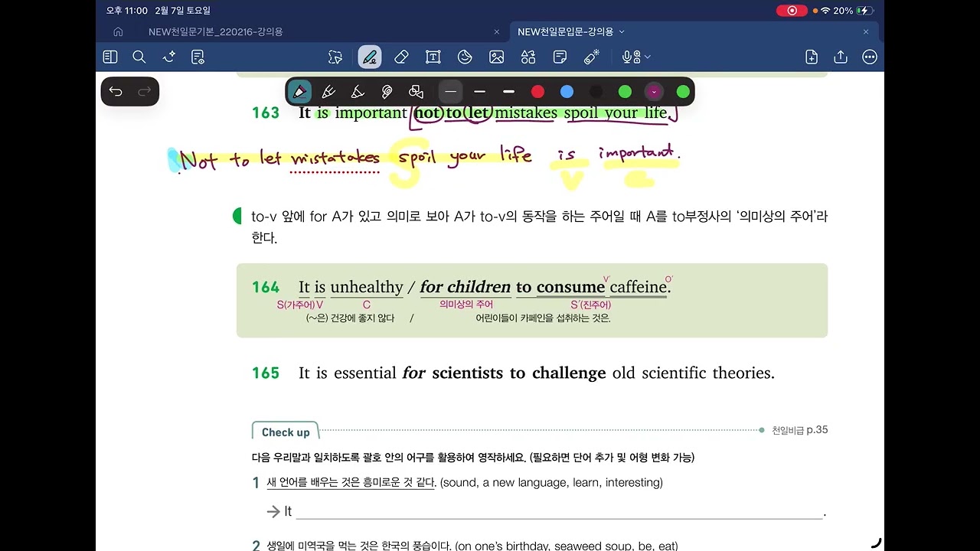This screenshot has width=980, height=551.
Task: Choose the fountain pen style
Action: [x=299, y=92]
